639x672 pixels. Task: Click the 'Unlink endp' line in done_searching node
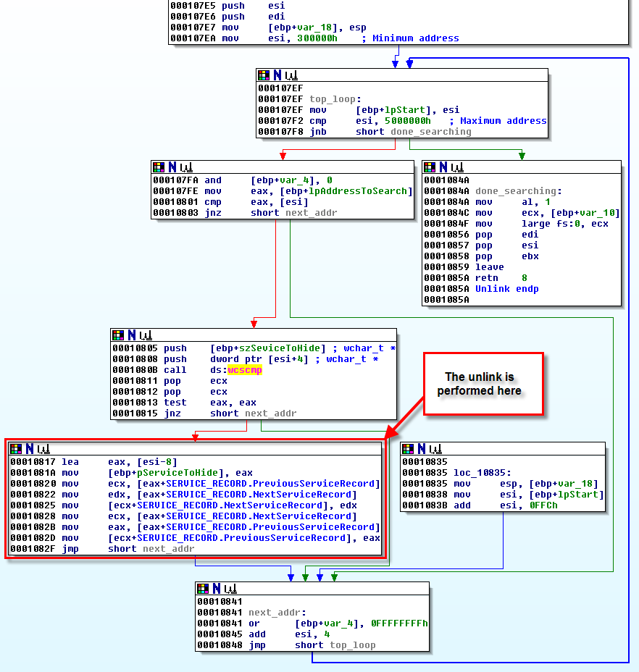click(x=506, y=289)
